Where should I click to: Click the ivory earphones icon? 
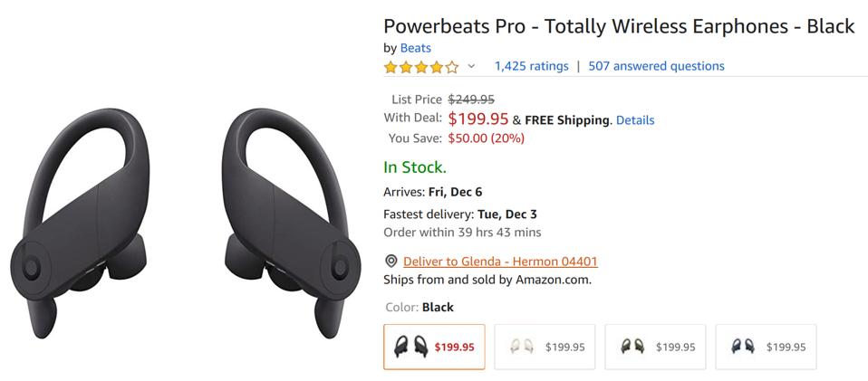[522, 347]
